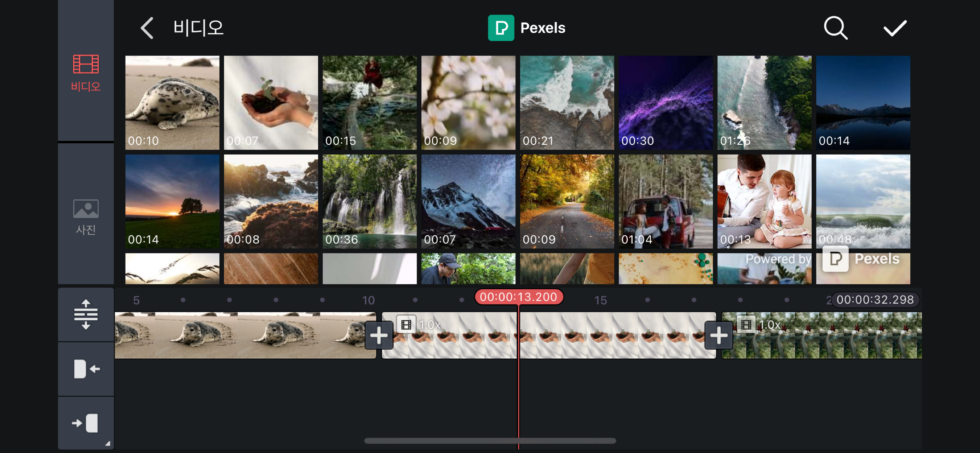Open the search magnifier icon
Image resolution: width=980 pixels, height=453 pixels.
point(835,28)
